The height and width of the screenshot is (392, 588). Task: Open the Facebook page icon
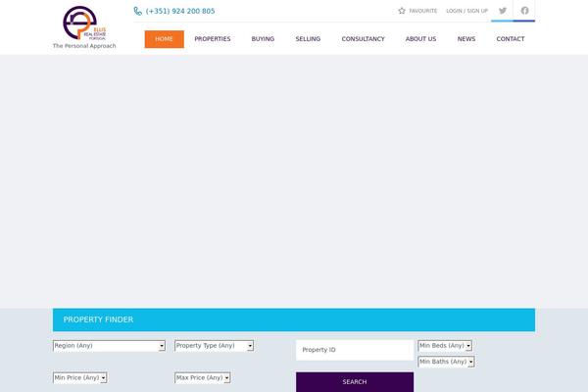point(524,11)
